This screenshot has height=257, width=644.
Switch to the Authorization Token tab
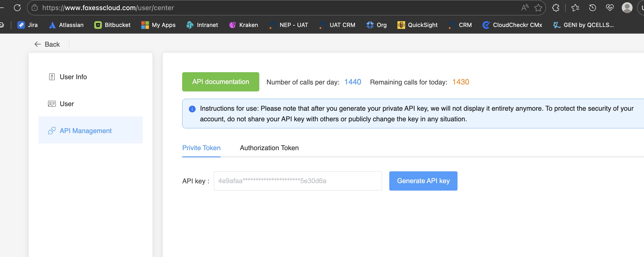coord(269,148)
